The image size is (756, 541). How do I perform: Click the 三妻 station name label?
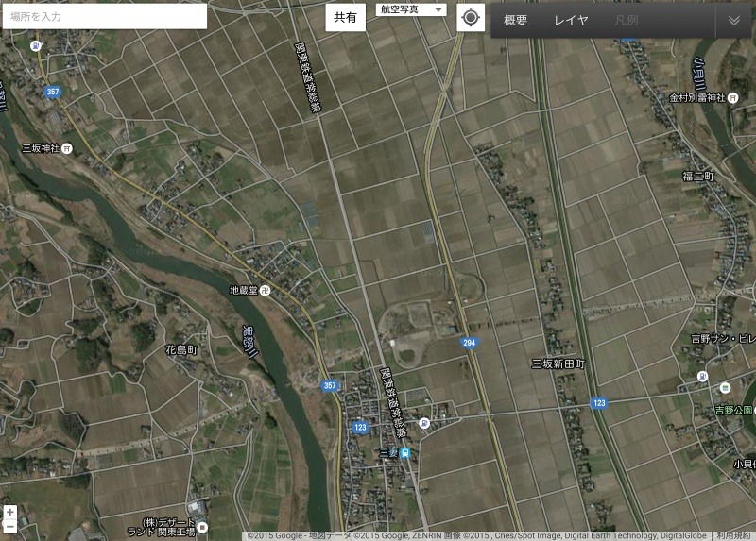[388, 453]
